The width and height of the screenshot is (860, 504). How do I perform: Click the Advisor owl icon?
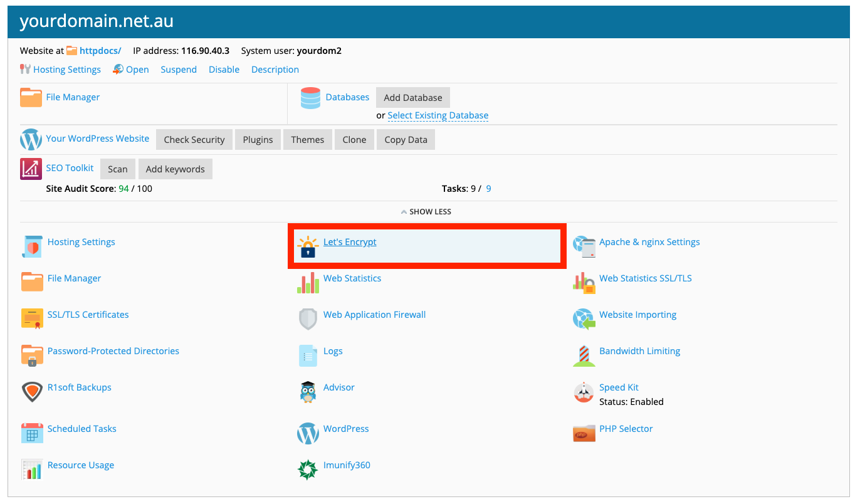coord(308,392)
